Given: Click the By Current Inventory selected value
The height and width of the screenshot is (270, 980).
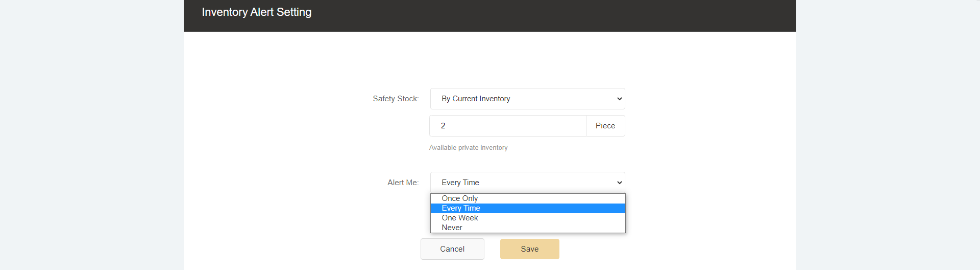Looking at the screenshot, I should 476,99.
